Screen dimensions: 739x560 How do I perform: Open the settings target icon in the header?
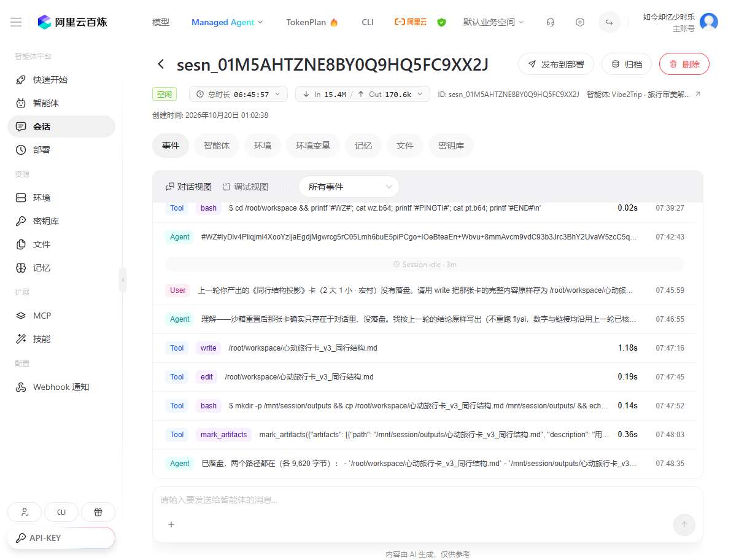point(580,22)
